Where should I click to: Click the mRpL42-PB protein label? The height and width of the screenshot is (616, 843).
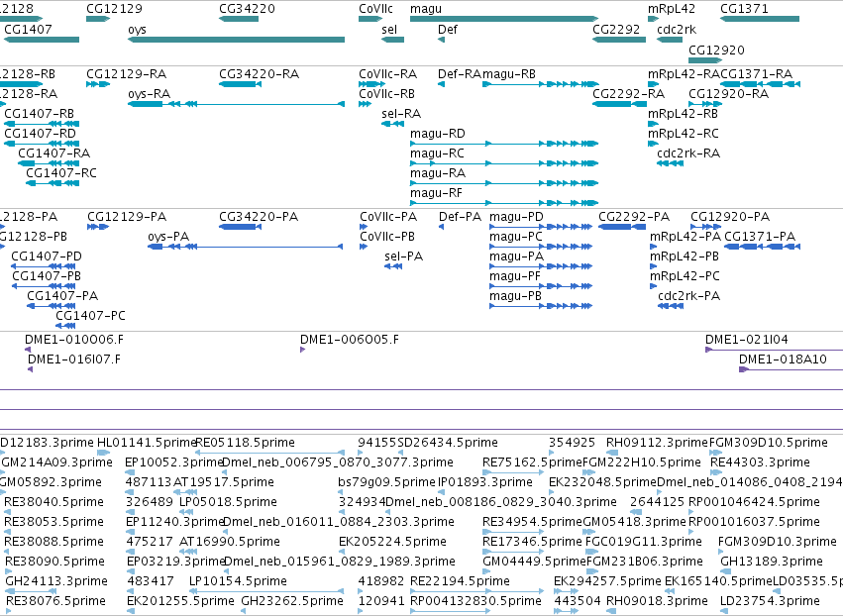point(685,257)
